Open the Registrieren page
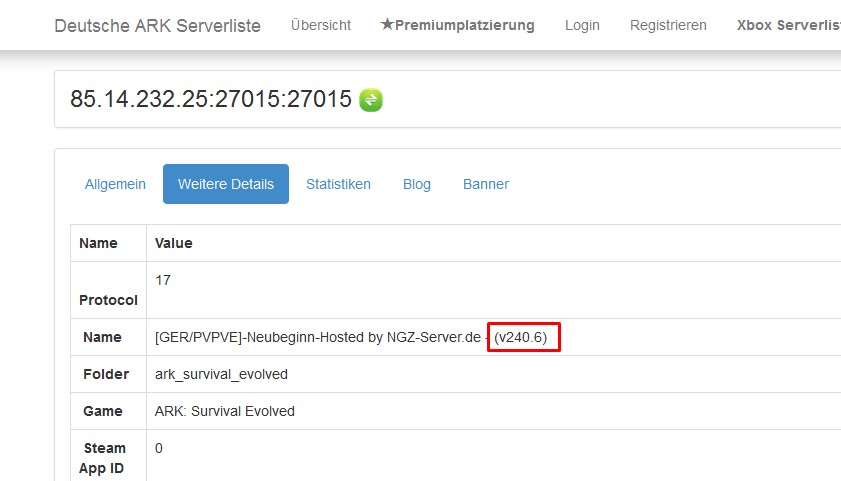This screenshot has width=841, height=481. [668, 25]
